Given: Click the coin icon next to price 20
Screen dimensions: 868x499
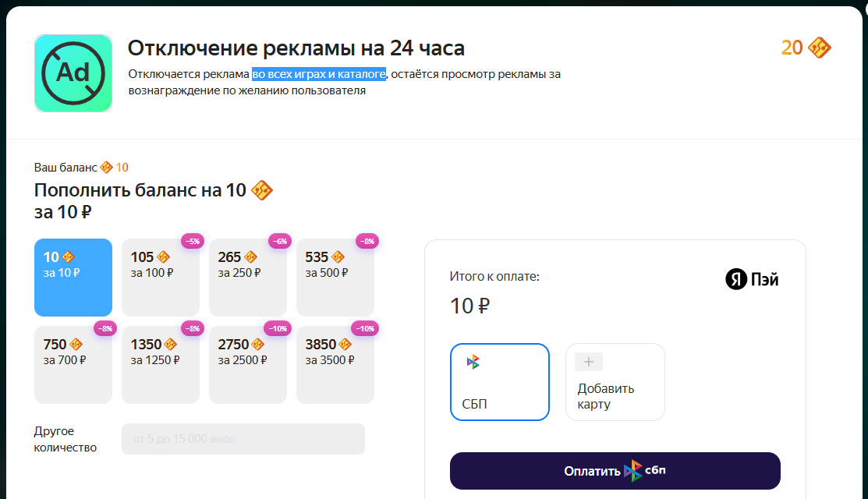Looking at the screenshot, I should tap(820, 48).
